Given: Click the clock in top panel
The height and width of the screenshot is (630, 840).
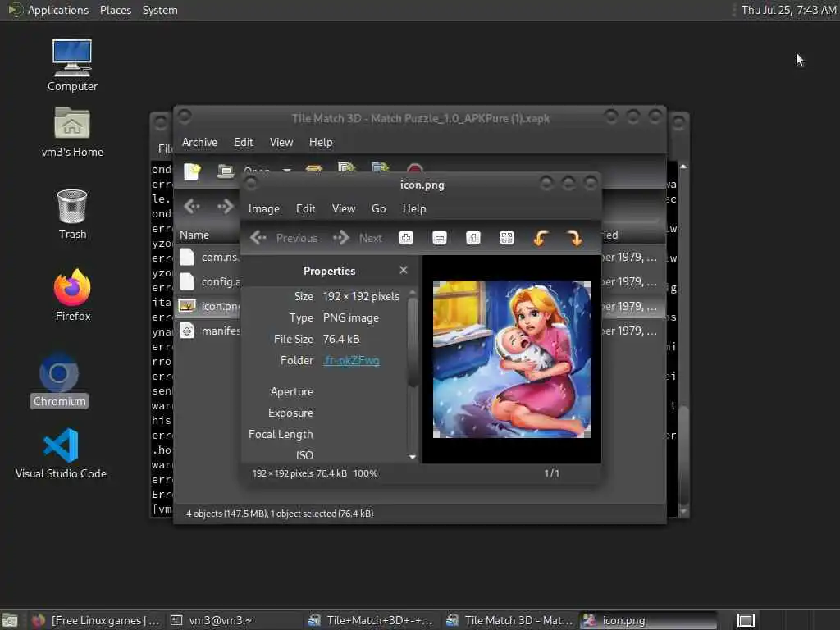Looking at the screenshot, I should click(x=788, y=10).
